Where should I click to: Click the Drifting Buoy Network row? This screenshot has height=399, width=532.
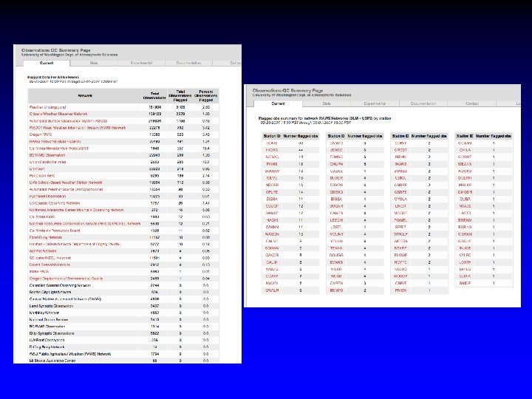(x=123, y=347)
